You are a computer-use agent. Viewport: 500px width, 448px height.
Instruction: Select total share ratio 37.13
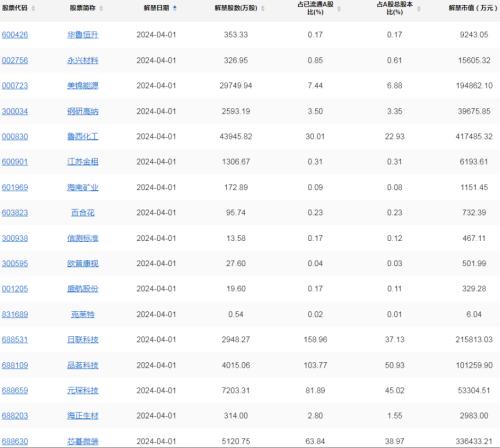395,340
